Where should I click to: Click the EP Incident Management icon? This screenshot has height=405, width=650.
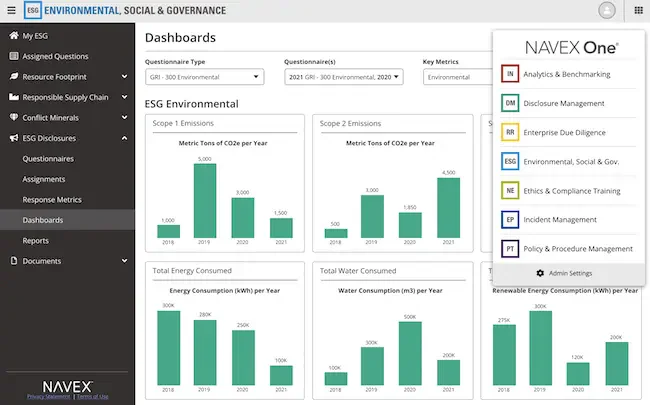pos(510,220)
